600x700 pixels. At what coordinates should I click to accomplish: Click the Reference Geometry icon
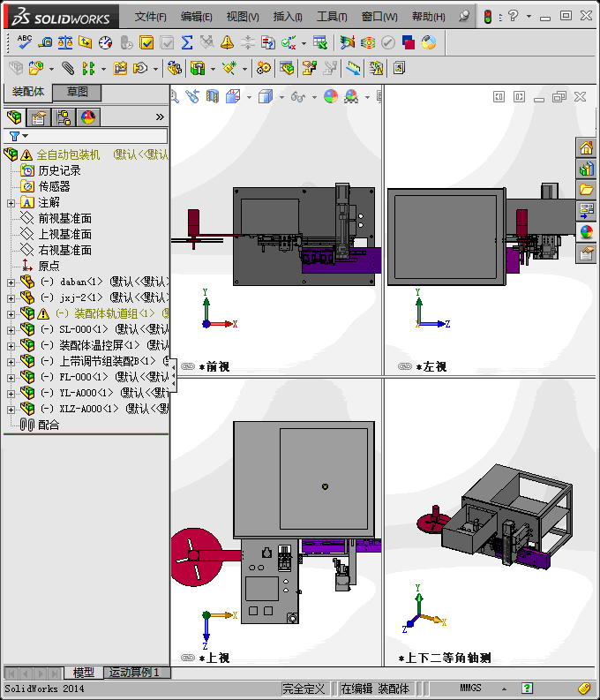pos(229,68)
